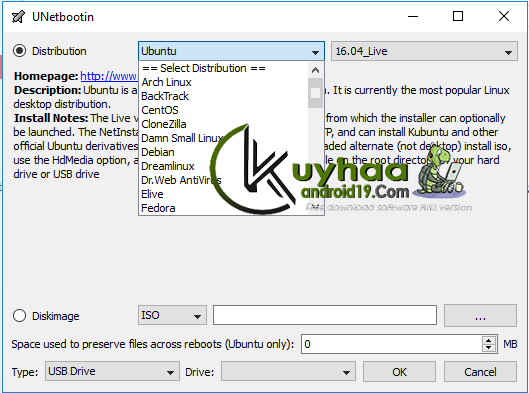The image size is (529, 393).
Task: Click the OK button
Action: click(399, 372)
